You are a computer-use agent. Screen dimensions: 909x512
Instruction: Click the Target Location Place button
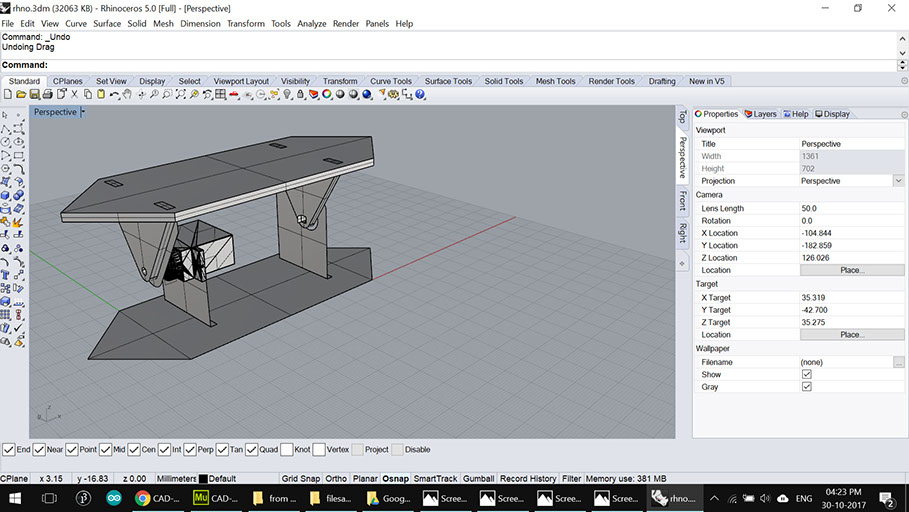[852, 335]
